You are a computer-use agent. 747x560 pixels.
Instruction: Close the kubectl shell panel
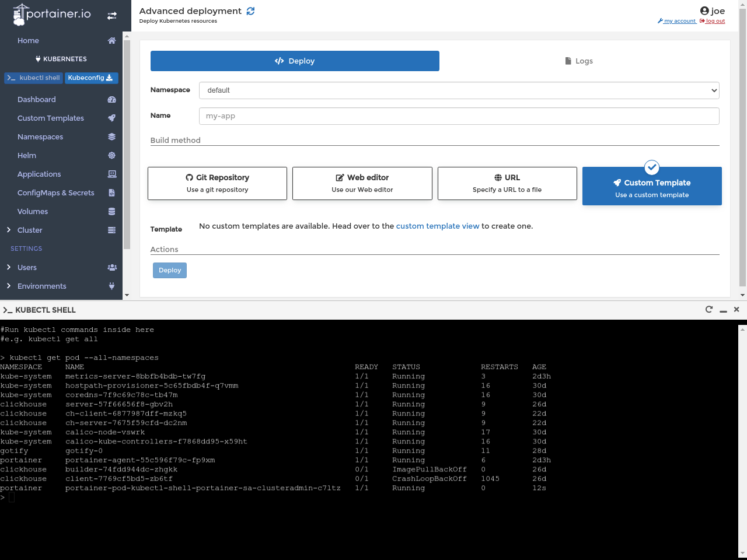(736, 309)
